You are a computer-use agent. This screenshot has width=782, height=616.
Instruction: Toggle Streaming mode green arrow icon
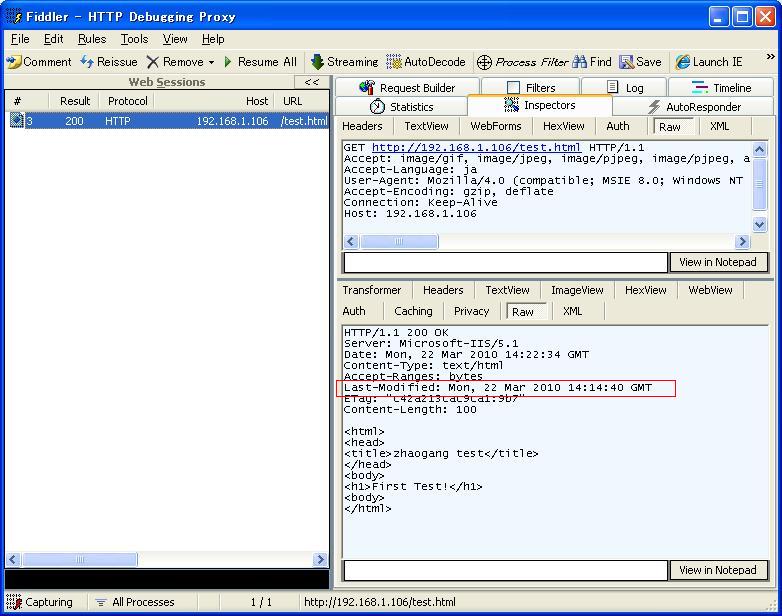point(317,62)
